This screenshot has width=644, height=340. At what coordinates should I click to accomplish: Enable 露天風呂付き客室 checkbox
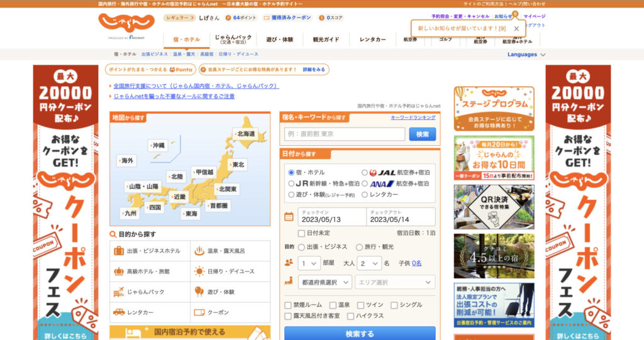coord(288,316)
